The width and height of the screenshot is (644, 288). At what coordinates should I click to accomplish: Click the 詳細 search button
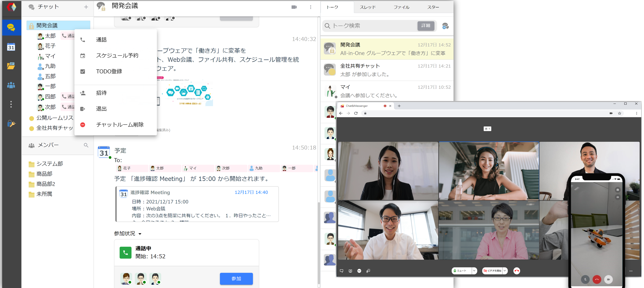click(x=426, y=26)
